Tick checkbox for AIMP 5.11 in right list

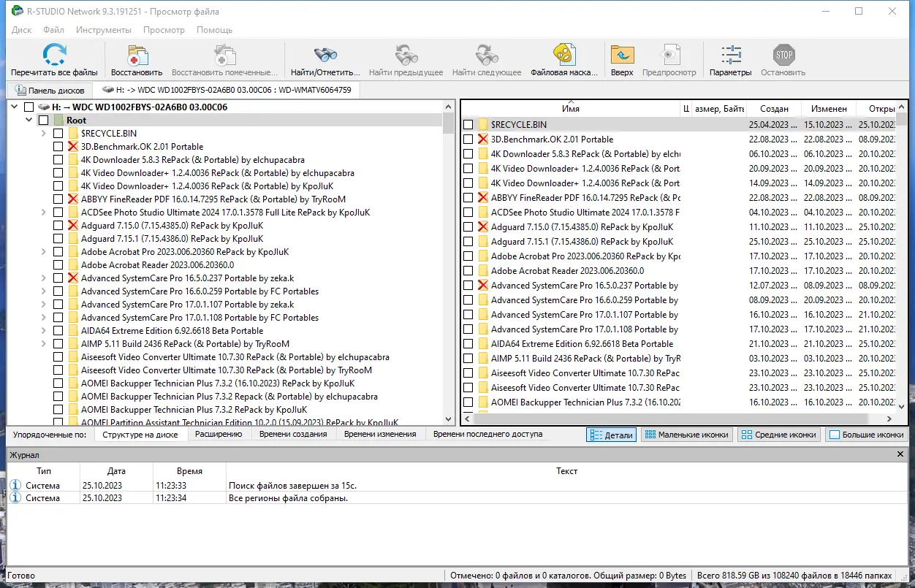468,359
